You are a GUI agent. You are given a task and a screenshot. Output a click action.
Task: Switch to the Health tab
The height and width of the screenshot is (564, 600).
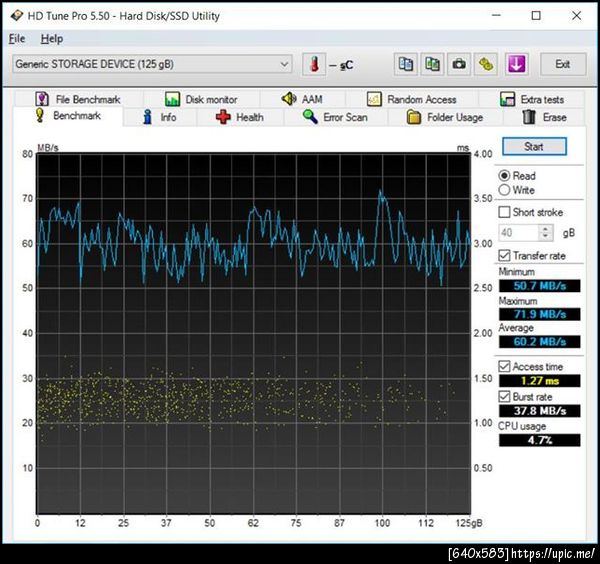[240, 117]
